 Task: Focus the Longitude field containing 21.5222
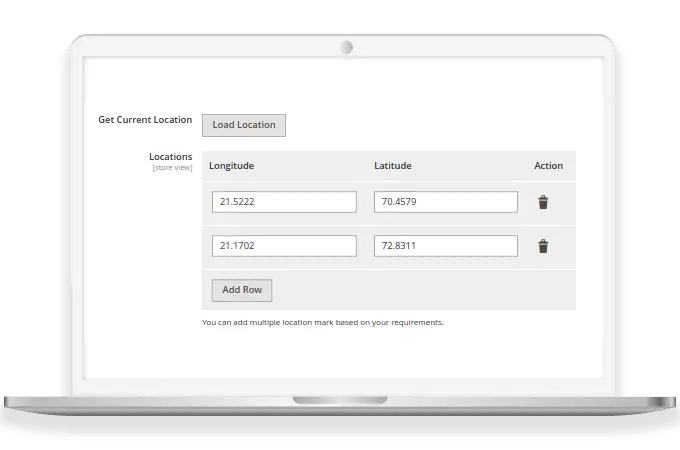[284, 202]
